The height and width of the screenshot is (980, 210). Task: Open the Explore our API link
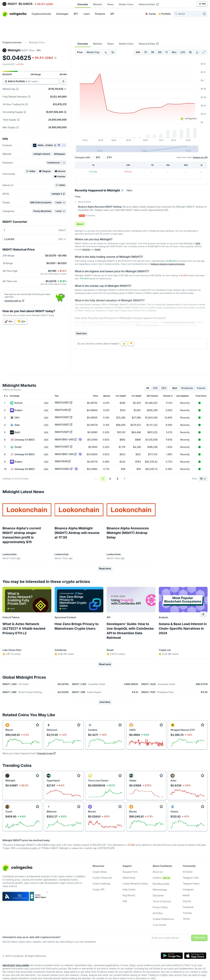click(200, 157)
